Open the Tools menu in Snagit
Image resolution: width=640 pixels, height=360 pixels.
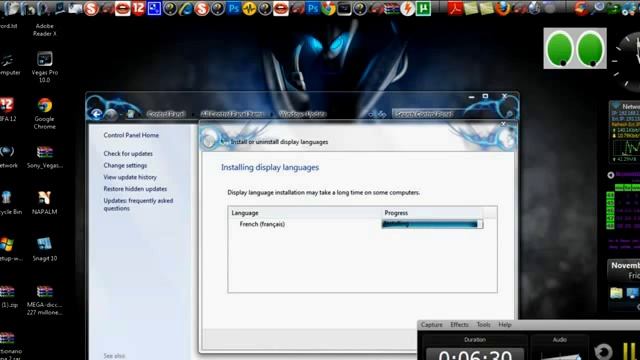483,324
